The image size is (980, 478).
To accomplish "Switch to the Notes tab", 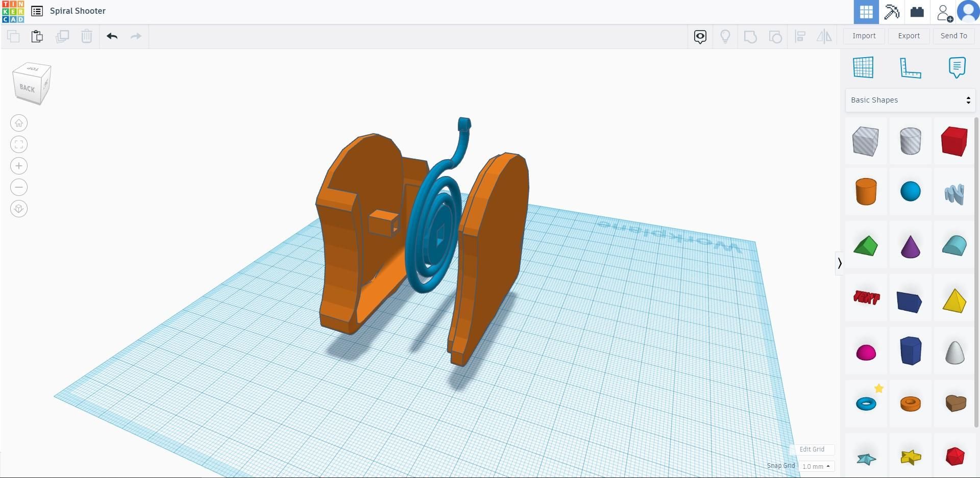I will (x=957, y=67).
